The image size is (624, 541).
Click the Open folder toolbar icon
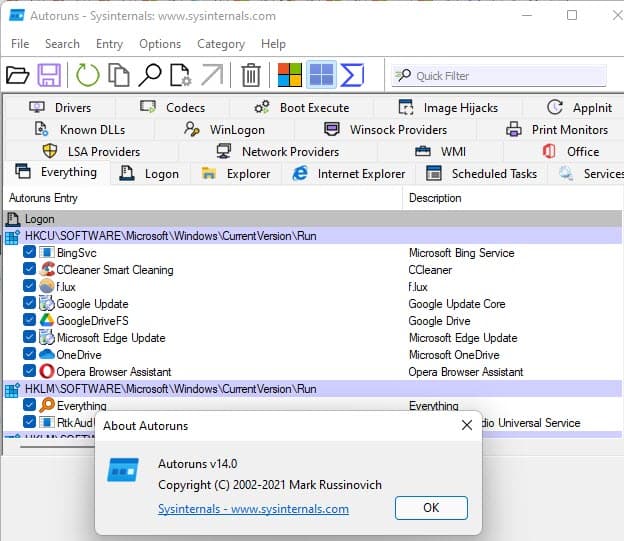[18, 75]
